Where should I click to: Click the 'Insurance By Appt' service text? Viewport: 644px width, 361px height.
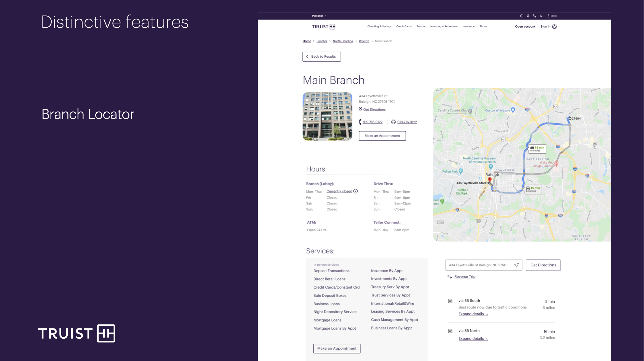[387, 271]
